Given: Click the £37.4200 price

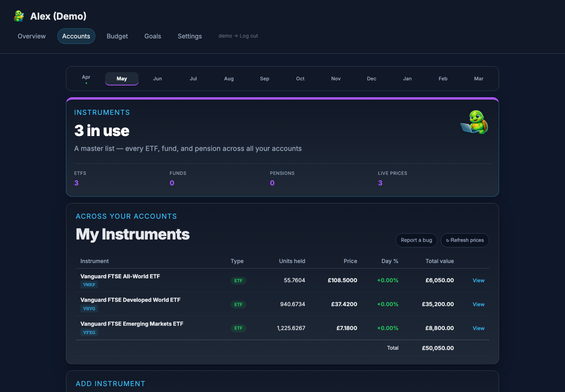Looking at the screenshot, I should (344, 304).
